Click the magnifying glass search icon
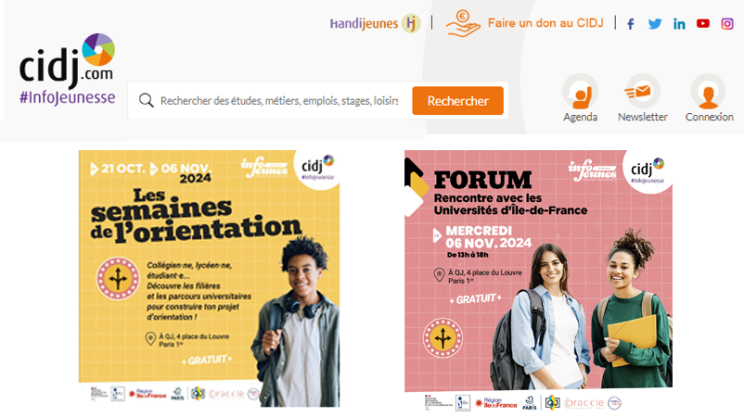Screen dimensions: 744x417 point(146,101)
